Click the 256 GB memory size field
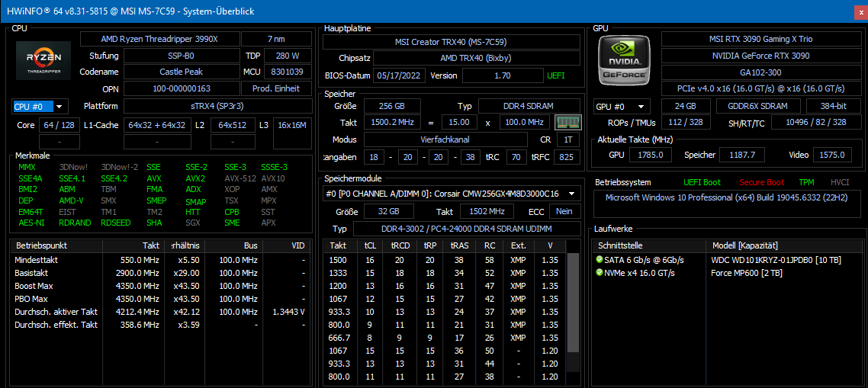 pos(392,106)
